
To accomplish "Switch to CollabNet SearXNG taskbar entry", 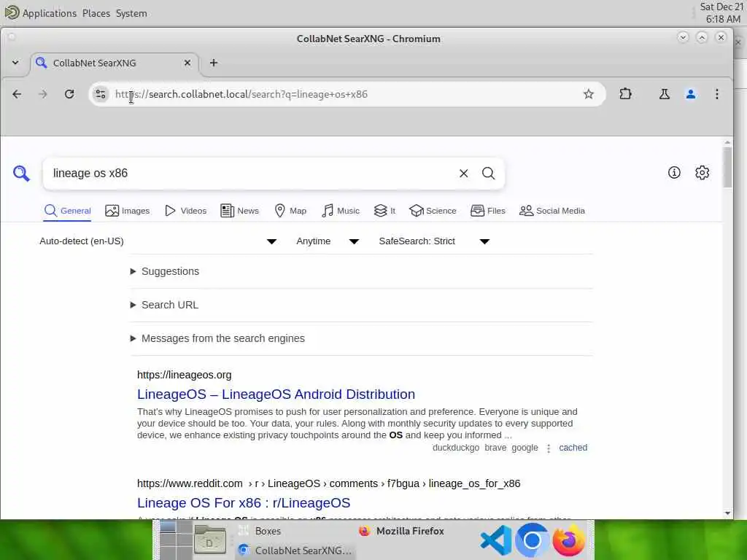I will tap(295, 550).
